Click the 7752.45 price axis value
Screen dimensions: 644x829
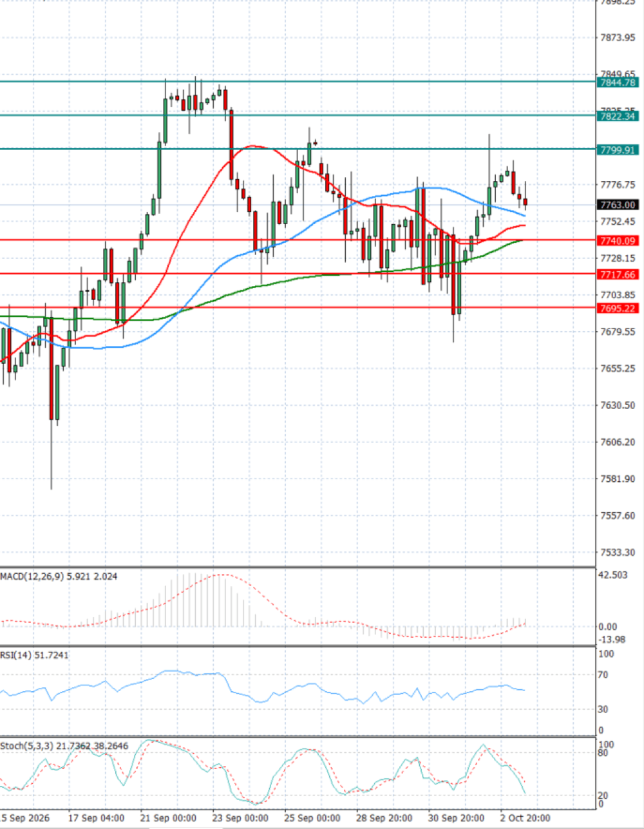click(x=617, y=222)
